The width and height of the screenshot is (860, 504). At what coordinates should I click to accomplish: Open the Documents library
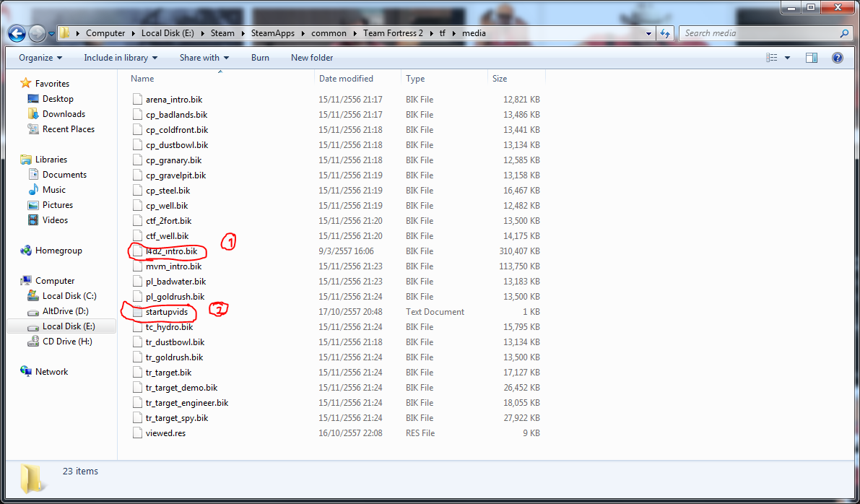65,175
